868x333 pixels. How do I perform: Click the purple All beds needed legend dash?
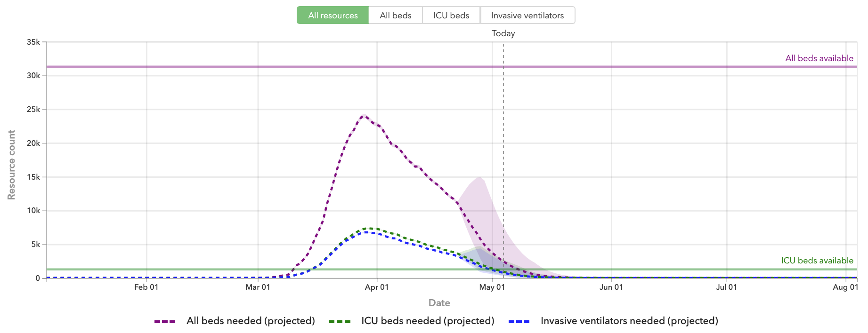165,322
